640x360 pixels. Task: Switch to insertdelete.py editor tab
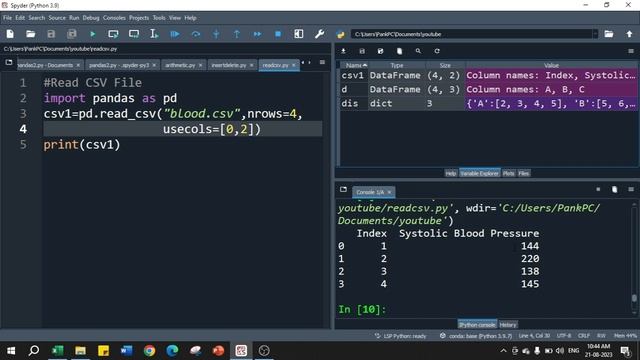[x=229, y=65]
